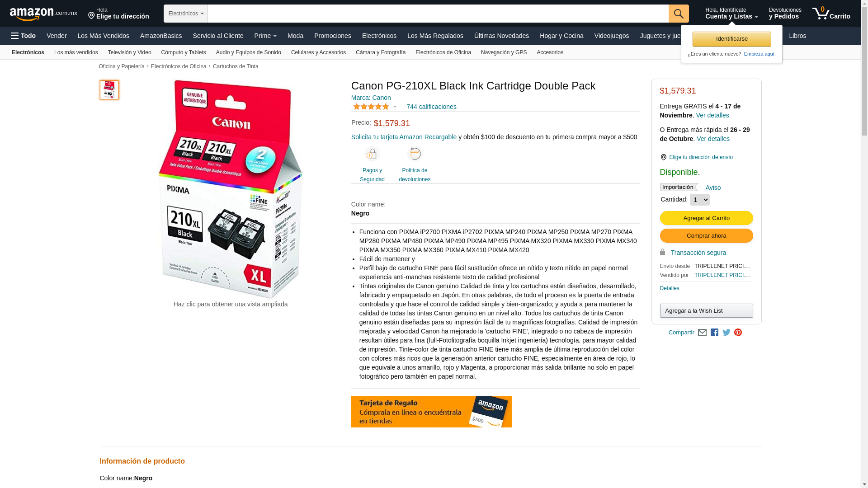This screenshot has width=868, height=488.
Task: Share product on Twitter icon
Action: (726, 333)
